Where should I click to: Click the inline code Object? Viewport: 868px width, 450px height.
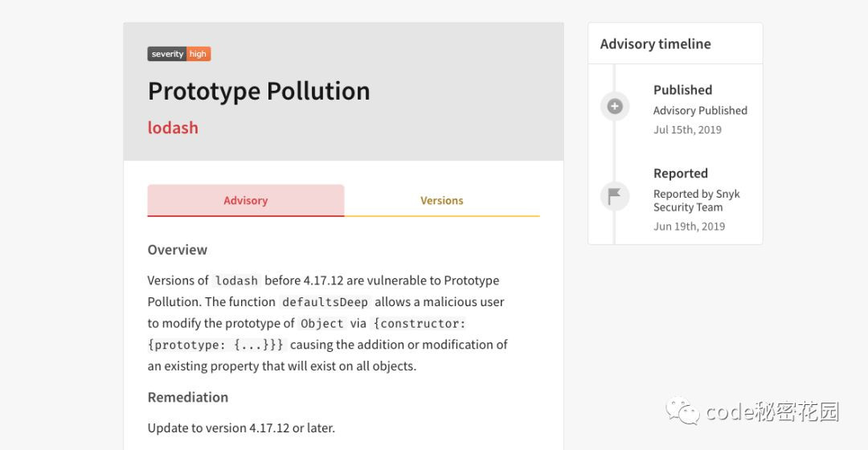(x=322, y=324)
